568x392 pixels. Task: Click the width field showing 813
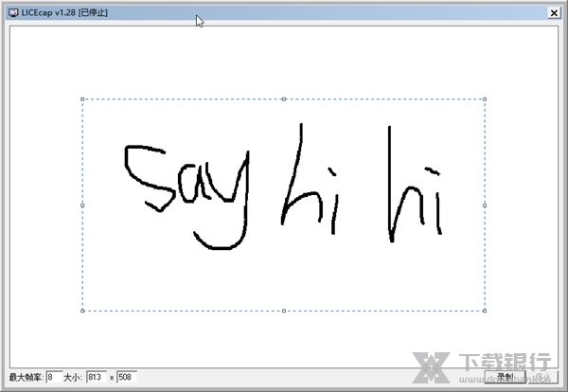pyautogui.click(x=97, y=377)
